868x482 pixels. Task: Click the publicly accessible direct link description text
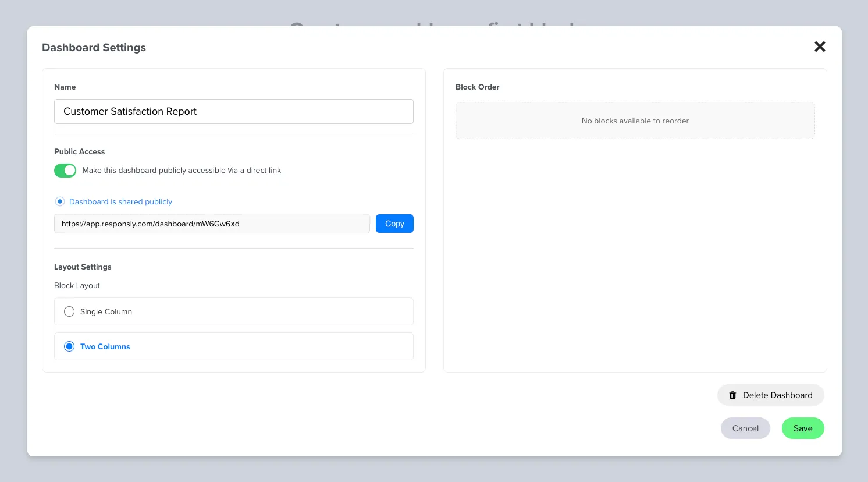[x=182, y=170]
